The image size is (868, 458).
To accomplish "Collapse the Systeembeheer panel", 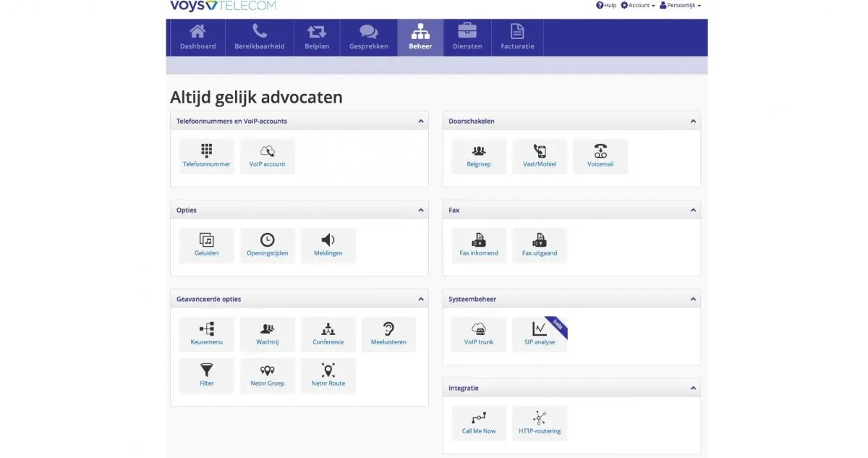I will tap(693, 300).
